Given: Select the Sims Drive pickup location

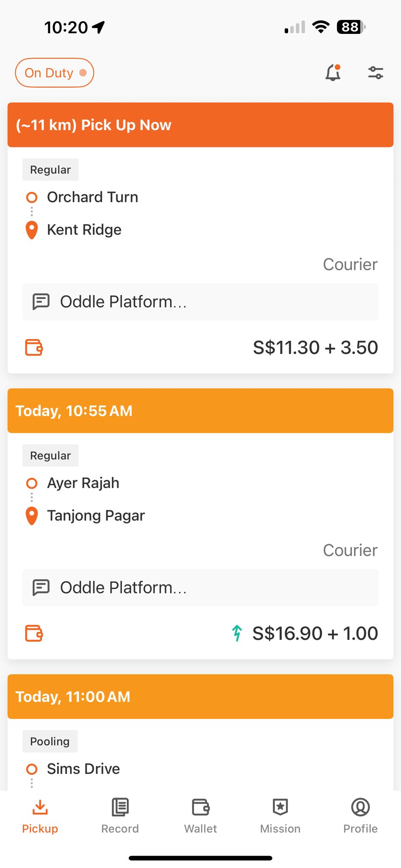Looking at the screenshot, I should pos(83,769).
